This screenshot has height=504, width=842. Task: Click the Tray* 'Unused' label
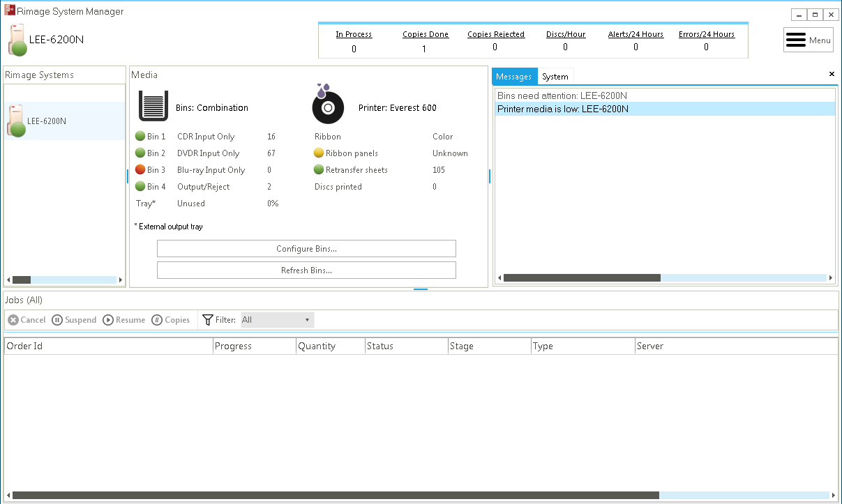point(191,204)
